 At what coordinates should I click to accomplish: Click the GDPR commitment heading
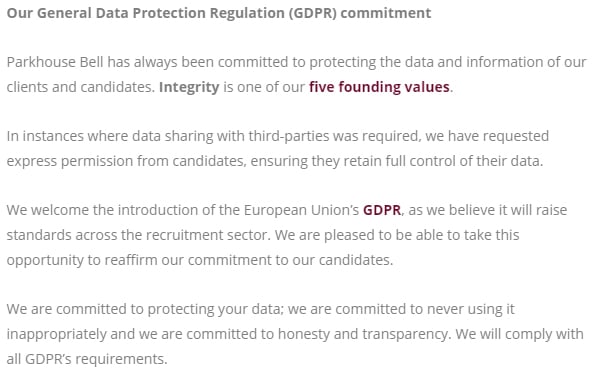pos(219,13)
